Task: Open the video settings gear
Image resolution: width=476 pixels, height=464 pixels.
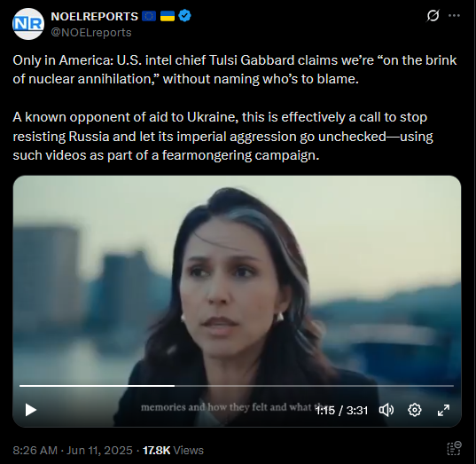Action: click(x=414, y=410)
